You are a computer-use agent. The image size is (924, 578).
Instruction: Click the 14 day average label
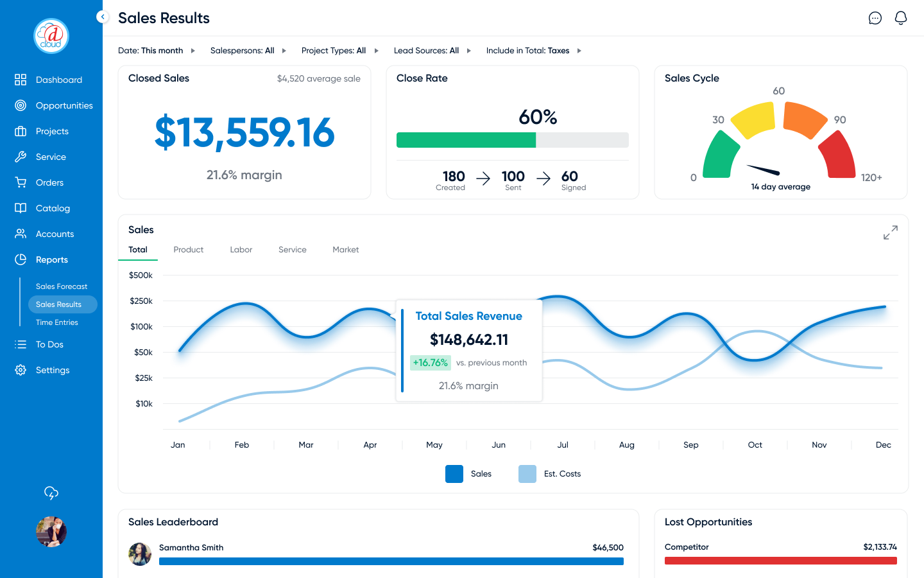click(x=781, y=187)
